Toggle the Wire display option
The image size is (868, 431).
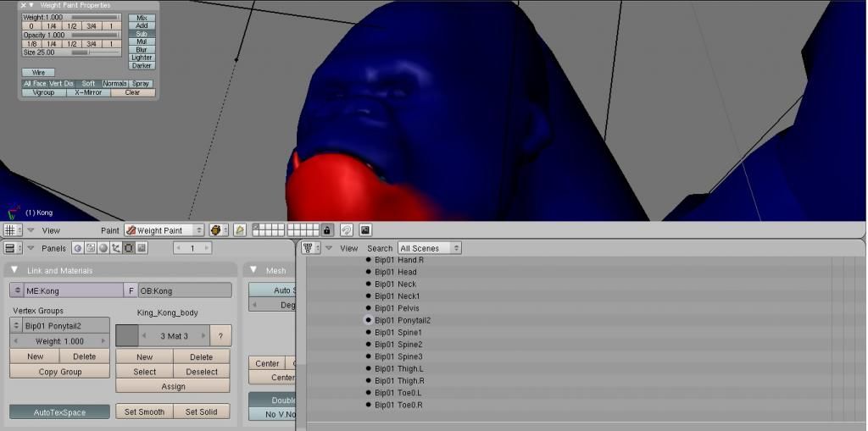click(x=38, y=73)
